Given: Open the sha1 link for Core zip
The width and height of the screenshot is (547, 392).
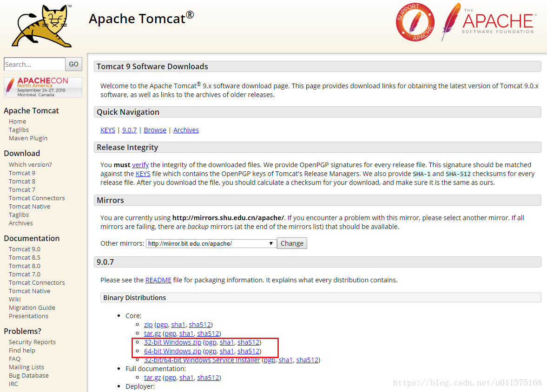Looking at the screenshot, I should [178, 325].
